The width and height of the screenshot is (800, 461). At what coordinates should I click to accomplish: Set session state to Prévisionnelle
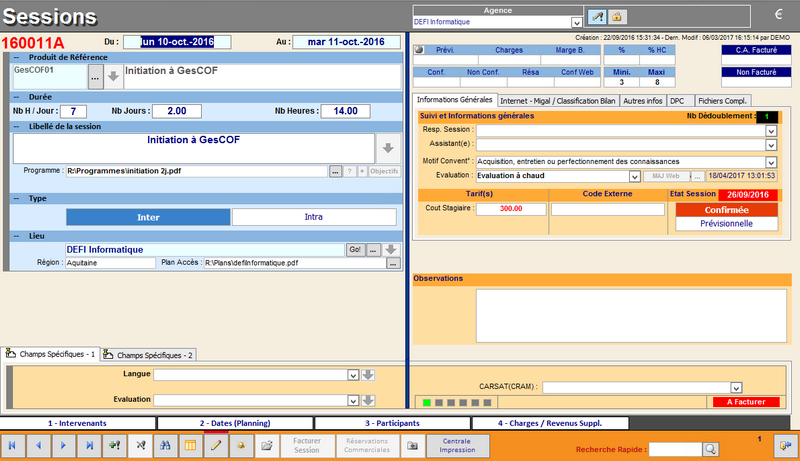(x=727, y=224)
